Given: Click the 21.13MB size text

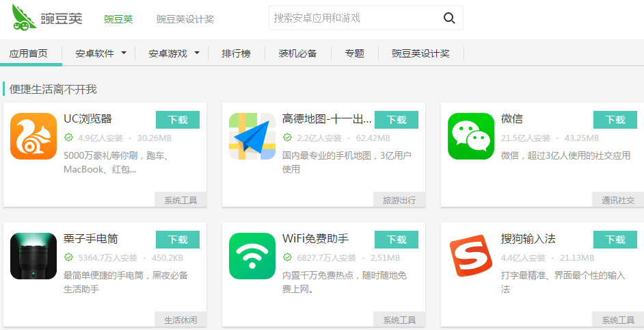Looking at the screenshot, I should coord(577,258).
